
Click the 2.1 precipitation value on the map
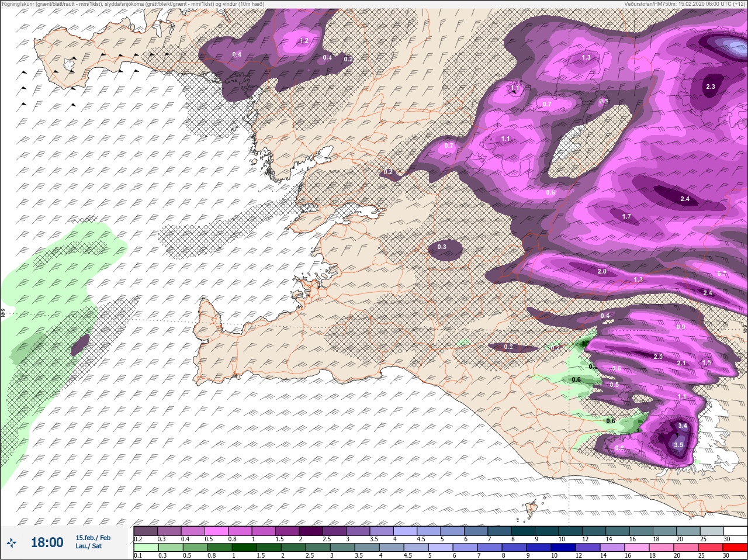[x=681, y=363]
